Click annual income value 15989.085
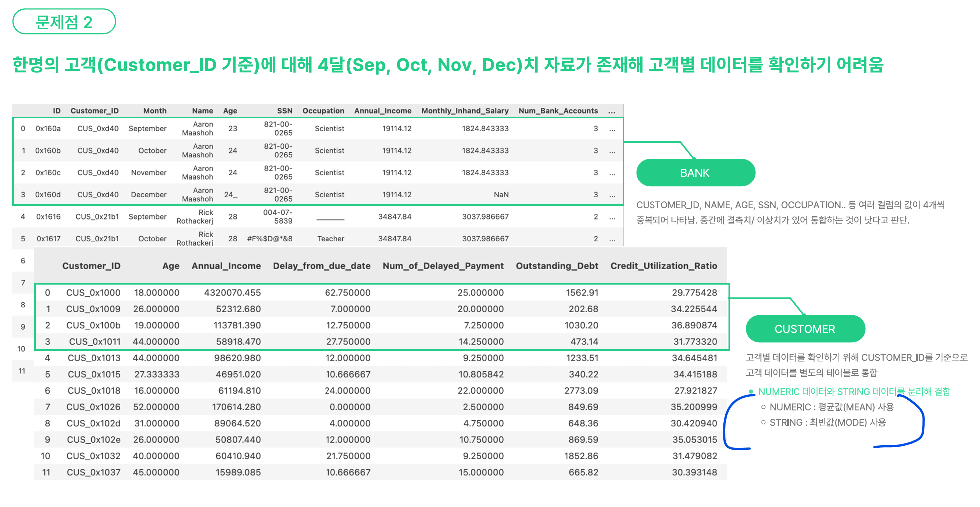Screen dimensions: 980x507 click(x=238, y=472)
